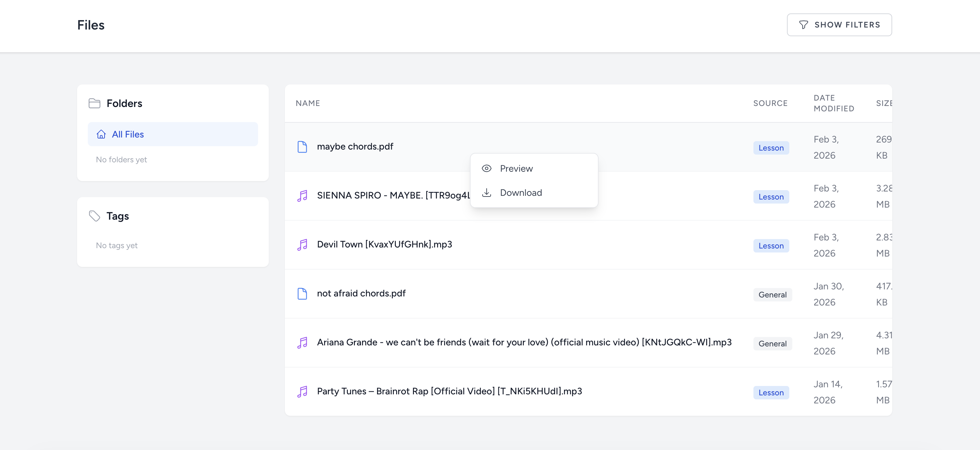
Task: Click the SHOW FILTERS button
Action: [840, 24]
